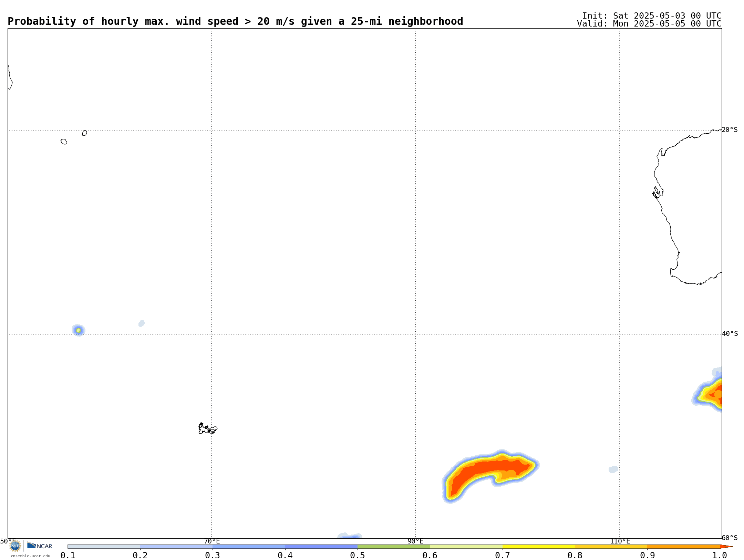Click the 0.9 colorbar tick label

click(x=648, y=556)
